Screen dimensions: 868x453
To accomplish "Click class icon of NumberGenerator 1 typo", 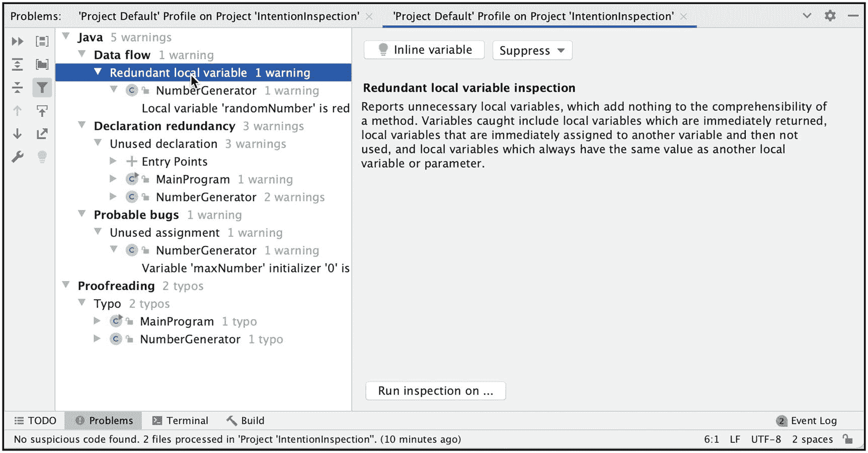I will click(x=116, y=339).
